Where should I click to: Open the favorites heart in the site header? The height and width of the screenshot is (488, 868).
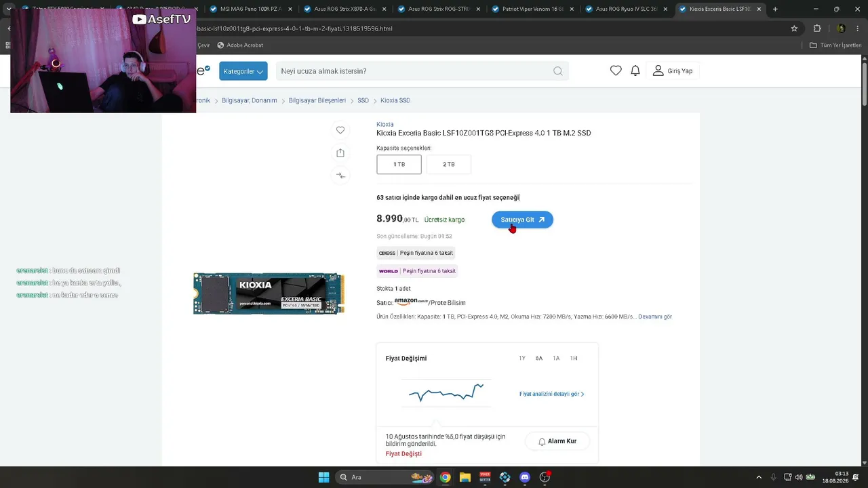click(616, 70)
